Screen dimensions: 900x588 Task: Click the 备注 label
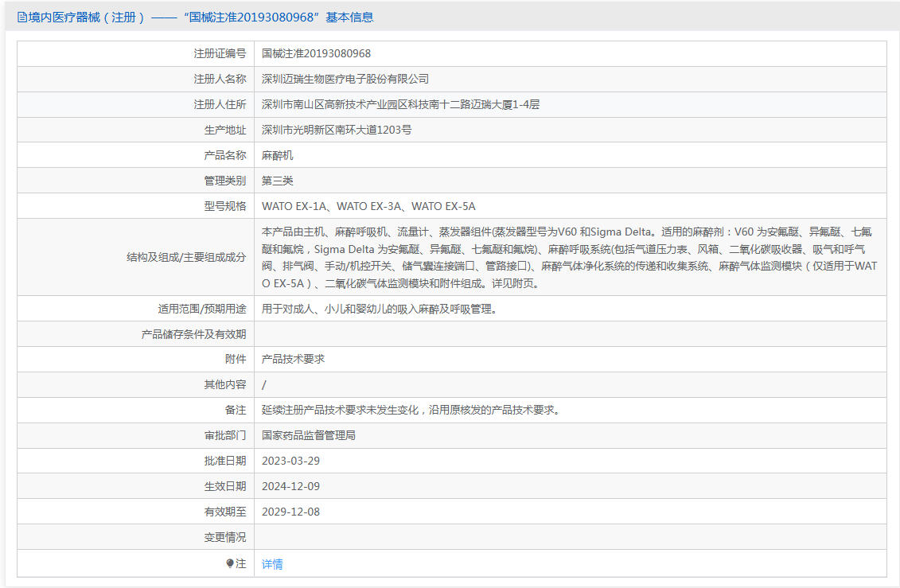(236, 410)
